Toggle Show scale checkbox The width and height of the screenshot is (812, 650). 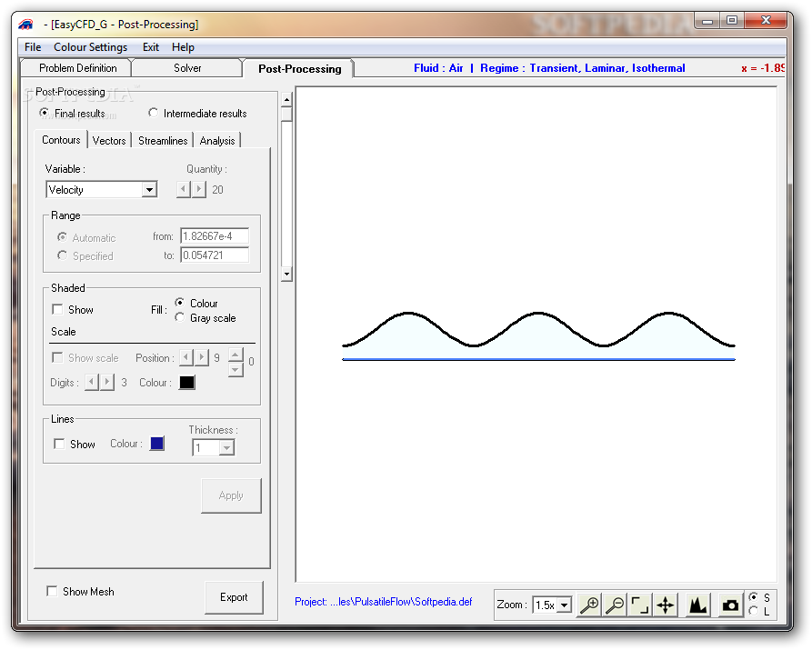tap(57, 357)
